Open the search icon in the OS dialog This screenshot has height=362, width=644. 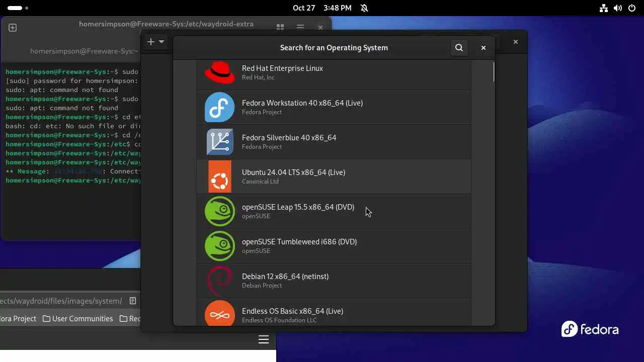coord(459,48)
